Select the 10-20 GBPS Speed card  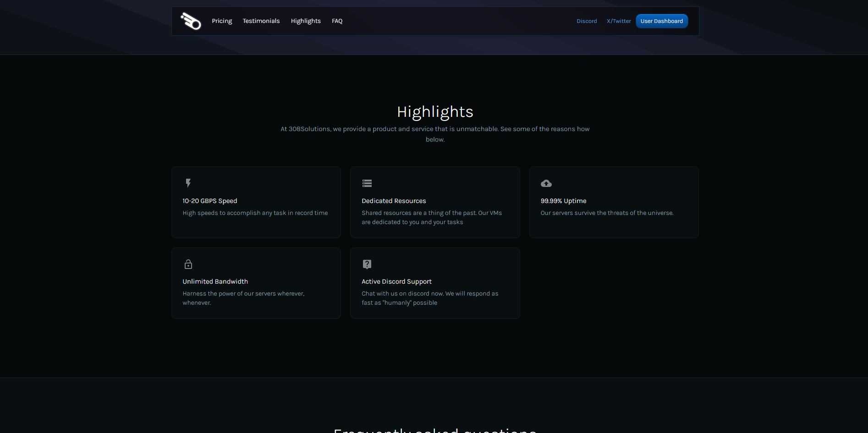256,202
